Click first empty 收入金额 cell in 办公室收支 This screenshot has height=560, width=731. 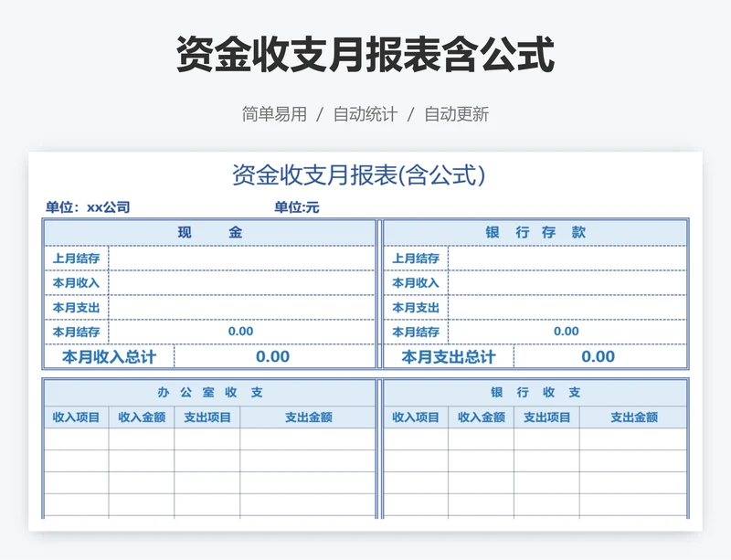(142, 439)
